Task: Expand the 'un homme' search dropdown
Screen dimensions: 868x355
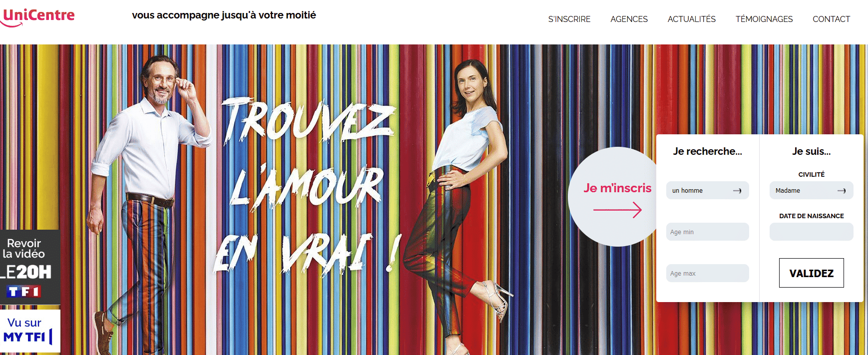Action: 707,190
